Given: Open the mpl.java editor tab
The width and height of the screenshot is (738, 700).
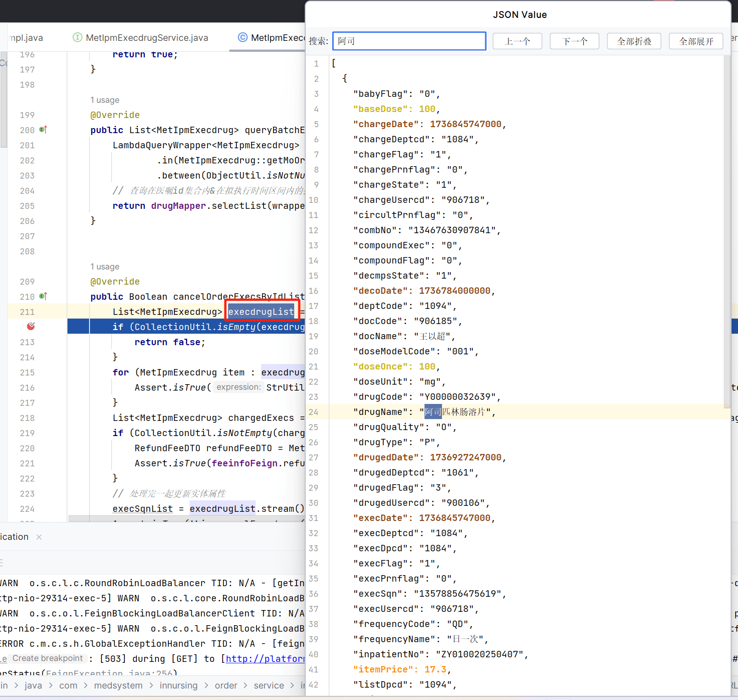Looking at the screenshot, I should click(26, 38).
